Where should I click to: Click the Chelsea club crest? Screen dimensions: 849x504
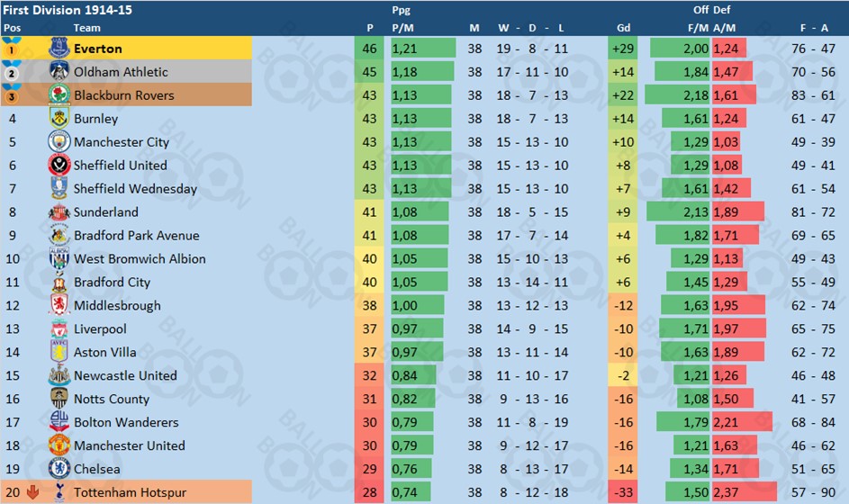click(59, 469)
